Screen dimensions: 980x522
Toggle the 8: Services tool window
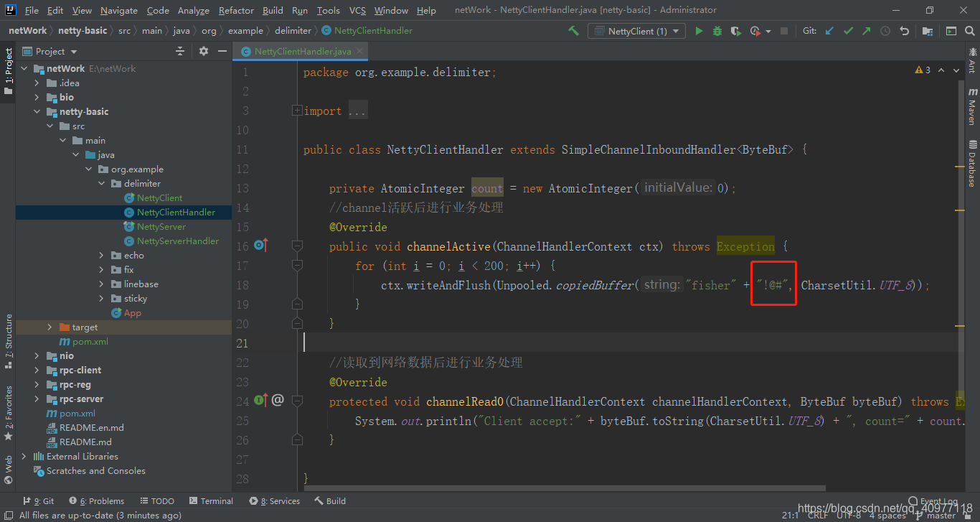pyautogui.click(x=275, y=501)
